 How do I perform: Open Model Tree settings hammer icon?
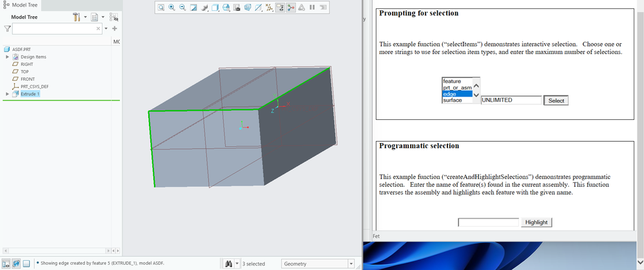click(77, 17)
